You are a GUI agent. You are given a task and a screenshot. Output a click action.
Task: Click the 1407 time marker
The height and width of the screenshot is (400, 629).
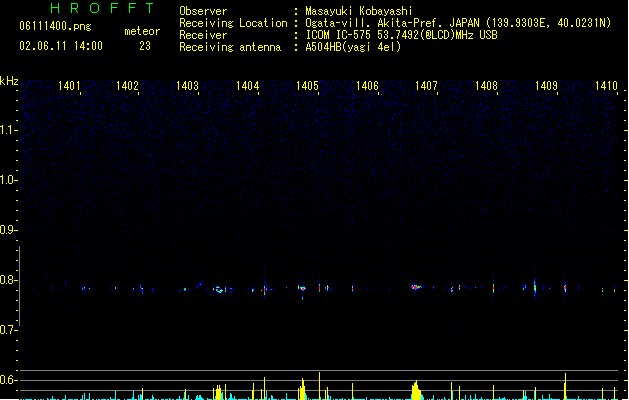[426, 86]
